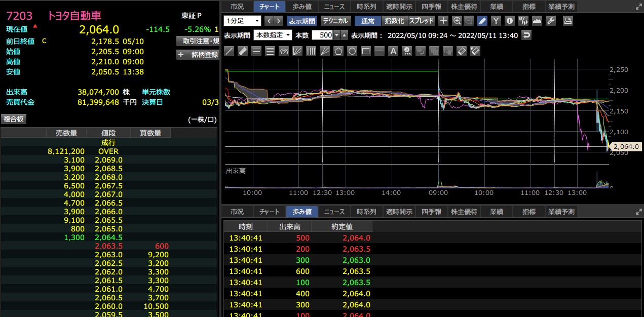The width and height of the screenshot is (644, 317).
Task: Open the 株主優待 tab in lower panel
Action: 464,212
